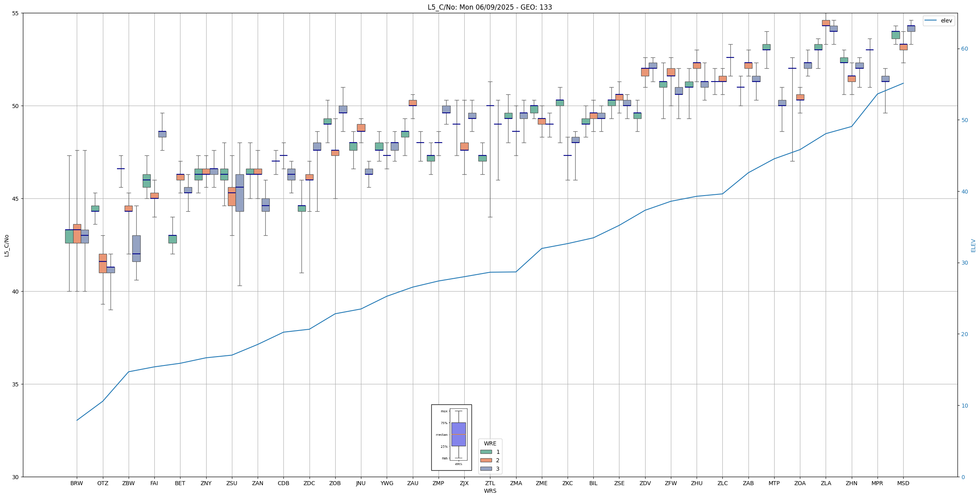This screenshot has width=980, height=498.
Task: Click the 35 tick on left axis
Action: [x=16, y=384]
